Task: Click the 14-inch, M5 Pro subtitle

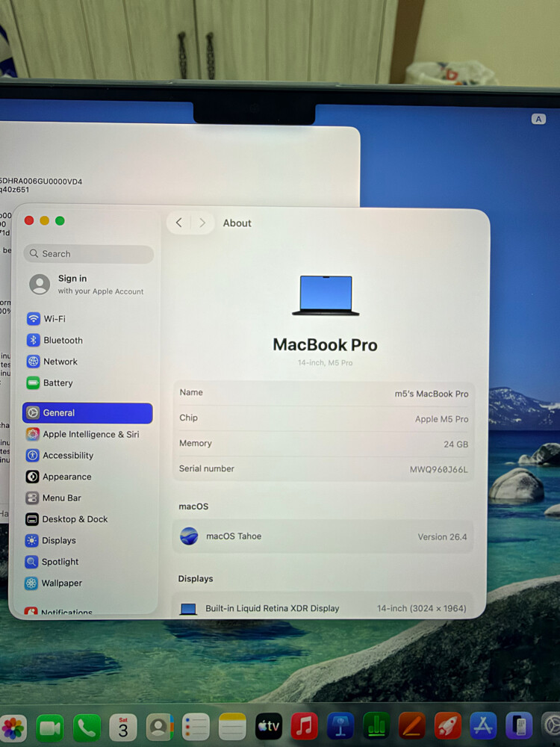Action: 326,362
